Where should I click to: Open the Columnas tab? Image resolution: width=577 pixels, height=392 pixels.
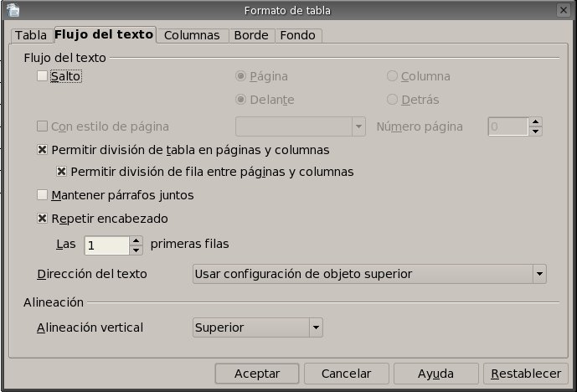point(192,35)
